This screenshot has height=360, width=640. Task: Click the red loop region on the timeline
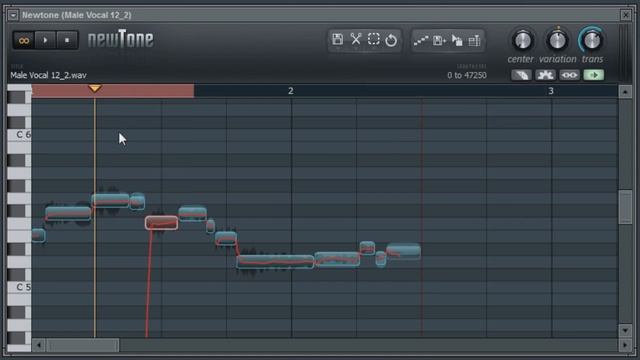(x=113, y=91)
